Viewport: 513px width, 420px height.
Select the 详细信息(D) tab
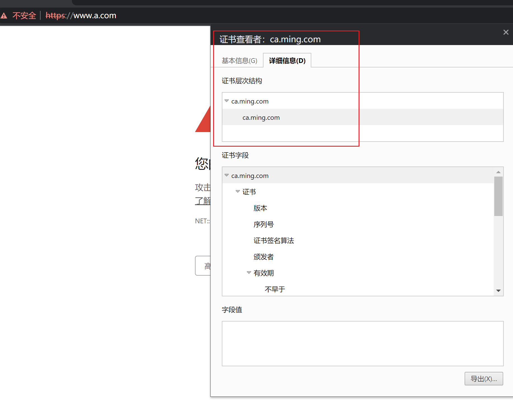(287, 61)
